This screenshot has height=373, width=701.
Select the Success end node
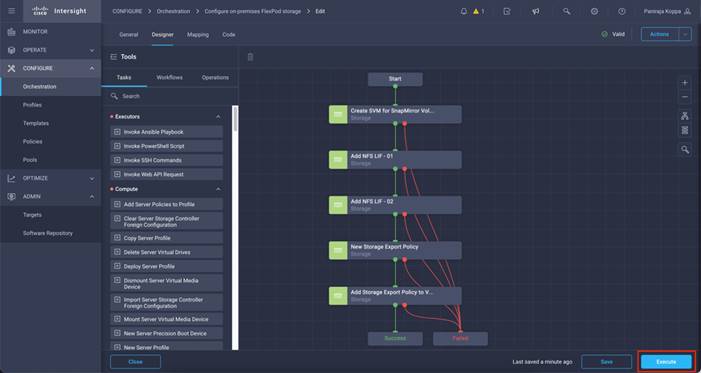395,339
